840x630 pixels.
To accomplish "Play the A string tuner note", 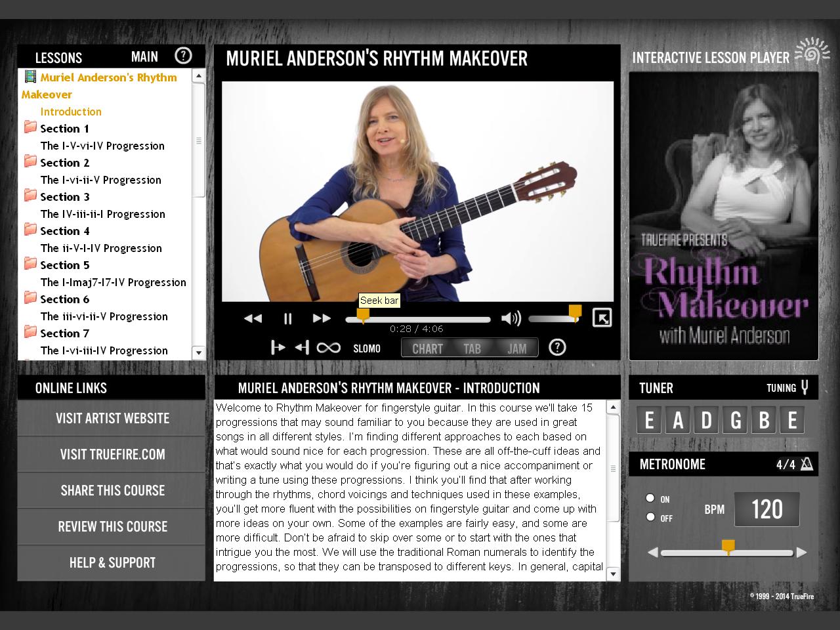I will click(x=678, y=420).
